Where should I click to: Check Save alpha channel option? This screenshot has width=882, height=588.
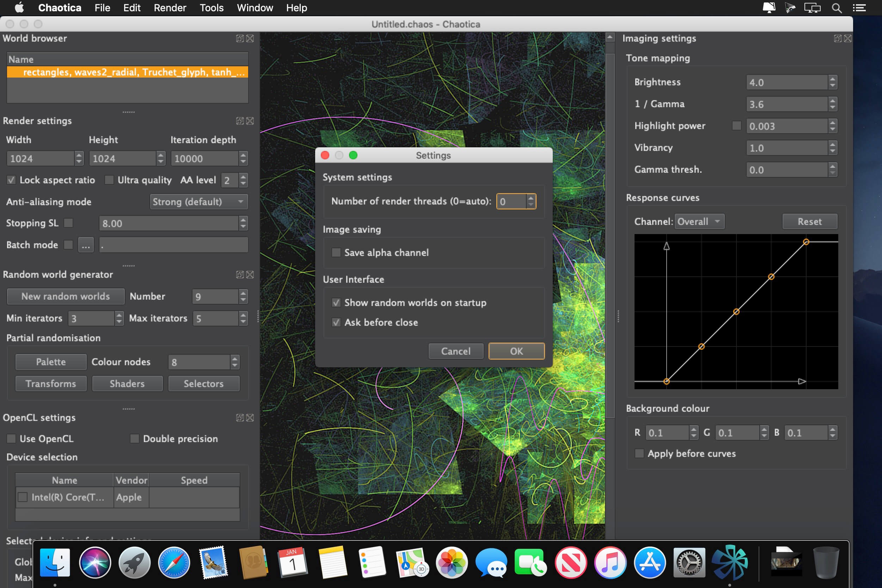coord(336,252)
